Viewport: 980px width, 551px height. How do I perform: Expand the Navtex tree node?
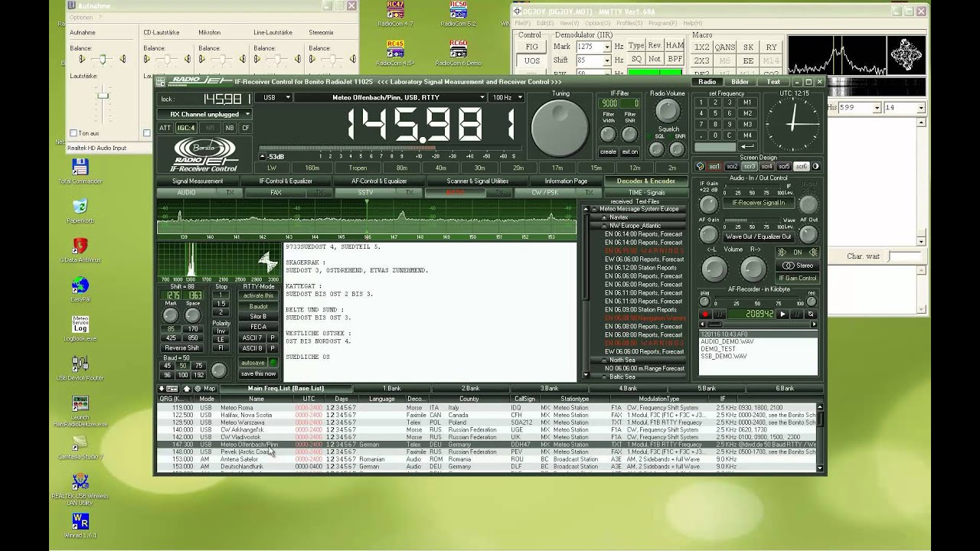coord(603,217)
